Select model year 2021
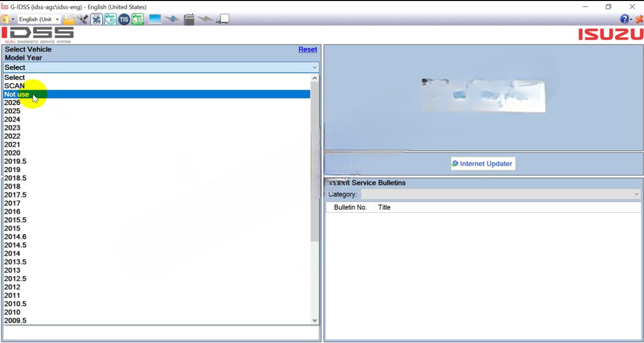Screen dimensions: 644x343 click(157, 145)
